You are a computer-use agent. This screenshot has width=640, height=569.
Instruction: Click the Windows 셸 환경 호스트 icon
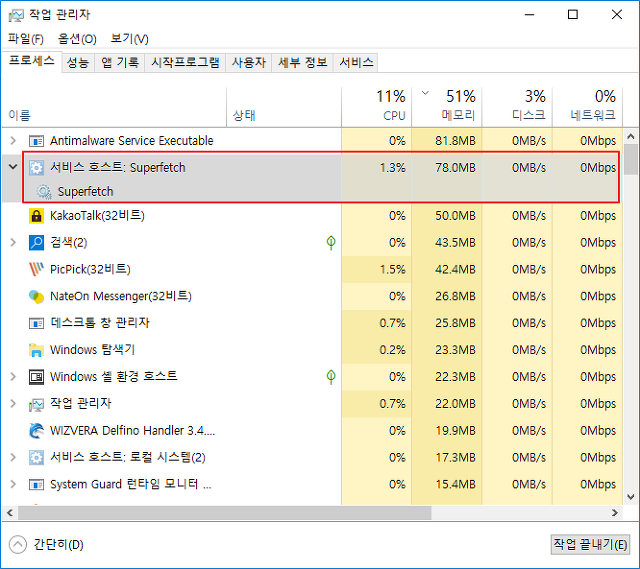(36, 377)
